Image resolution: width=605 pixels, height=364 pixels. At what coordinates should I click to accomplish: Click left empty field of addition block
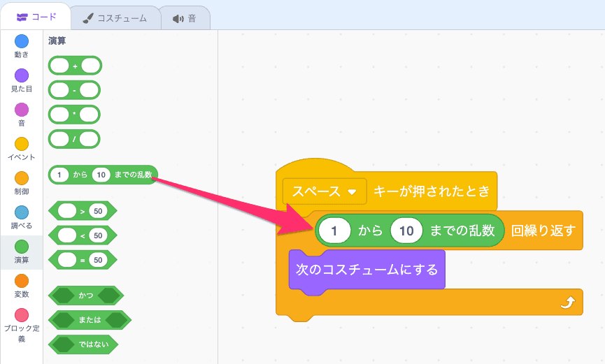60,66
